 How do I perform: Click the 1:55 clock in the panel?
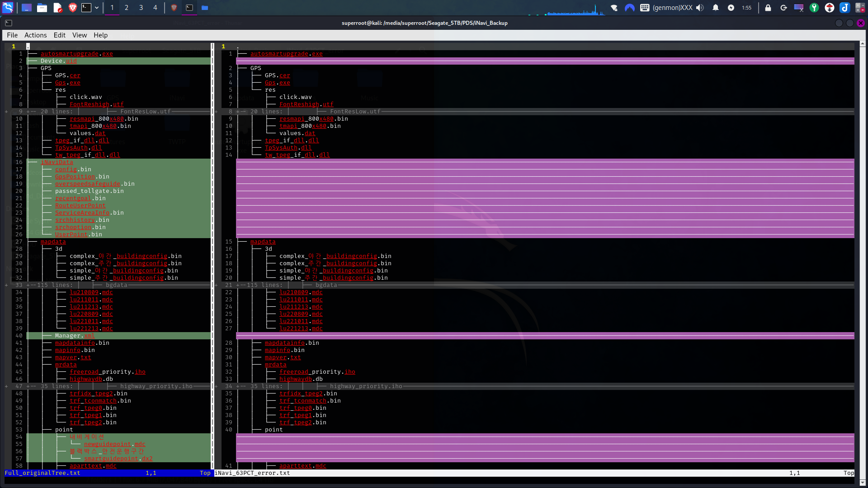click(746, 8)
